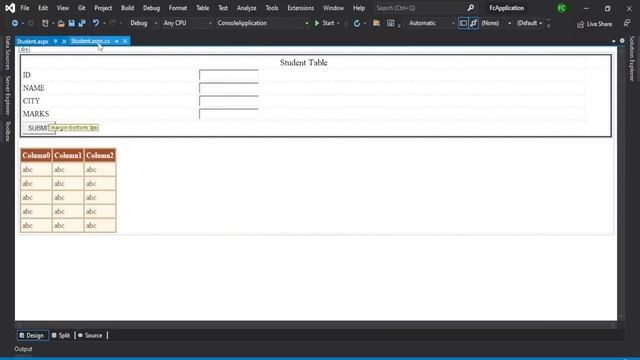Open the ConsoleApplication startup project dropdown
The height and width of the screenshot is (360, 640).
coord(262,23)
